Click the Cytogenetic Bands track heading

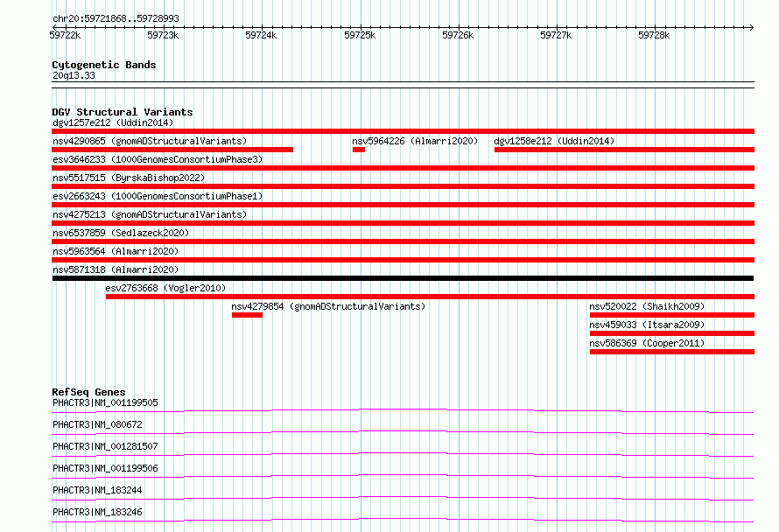(104, 65)
